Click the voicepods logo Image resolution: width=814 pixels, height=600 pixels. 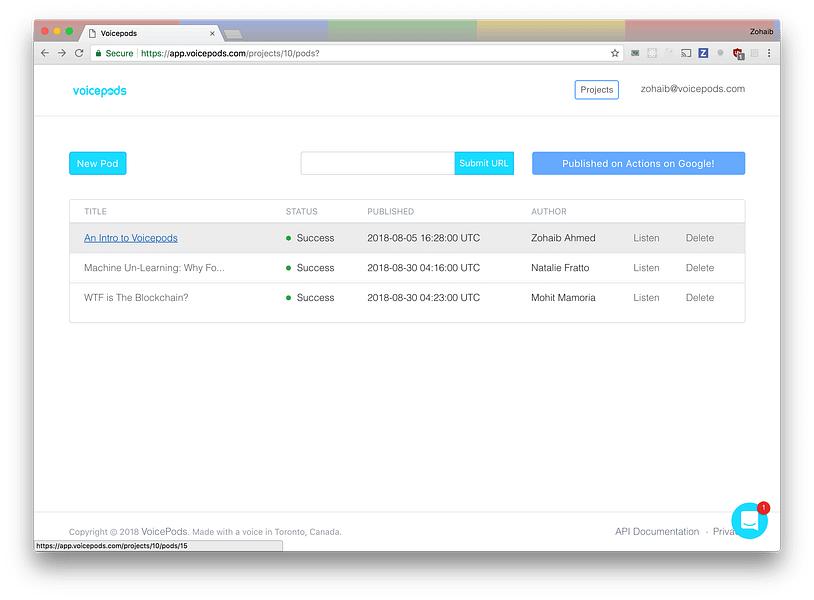100,91
